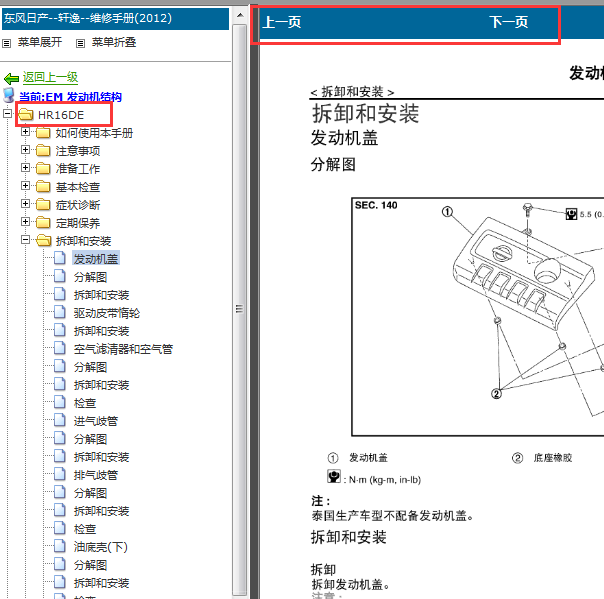Select 油底壳(下) tree item
The image size is (604, 599).
coord(101,547)
